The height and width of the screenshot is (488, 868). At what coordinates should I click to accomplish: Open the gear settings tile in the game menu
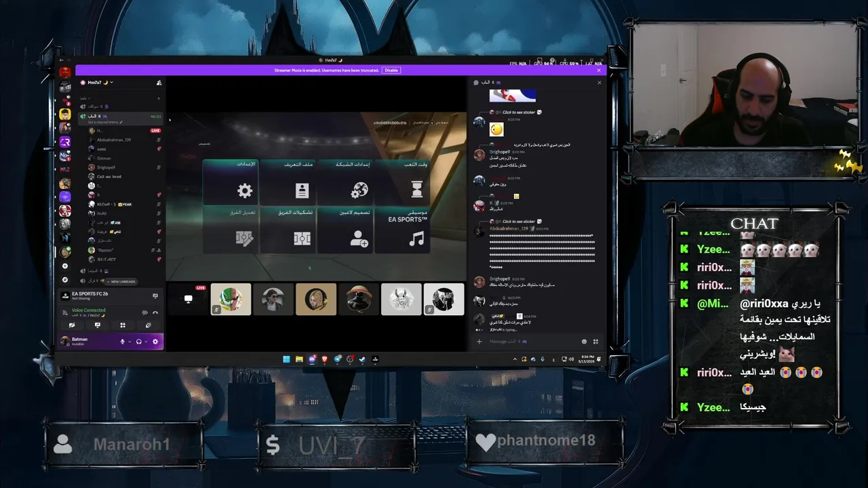click(x=231, y=182)
